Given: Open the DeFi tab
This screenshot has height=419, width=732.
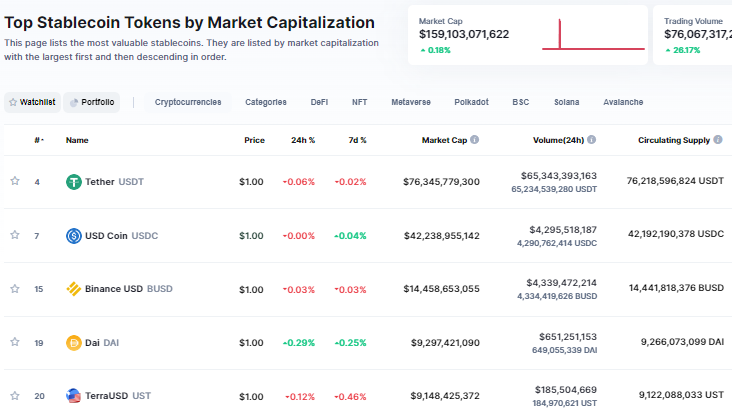Looking at the screenshot, I should [319, 102].
